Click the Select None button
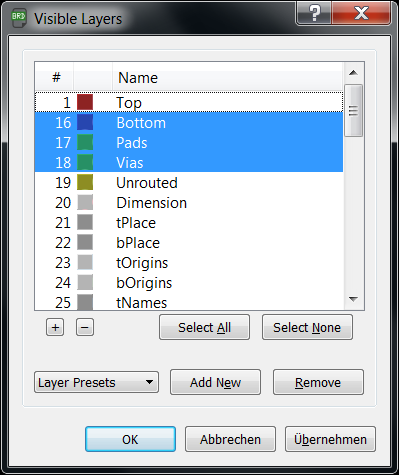The width and height of the screenshot is (399, 475). point(307,327)
